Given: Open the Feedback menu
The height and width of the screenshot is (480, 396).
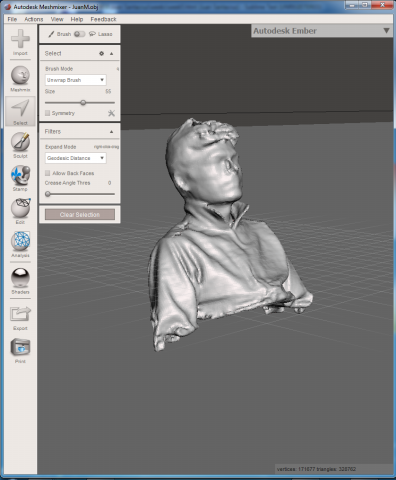Looking at the screenshot, I should pyautogui.click(x=103, y=19).
